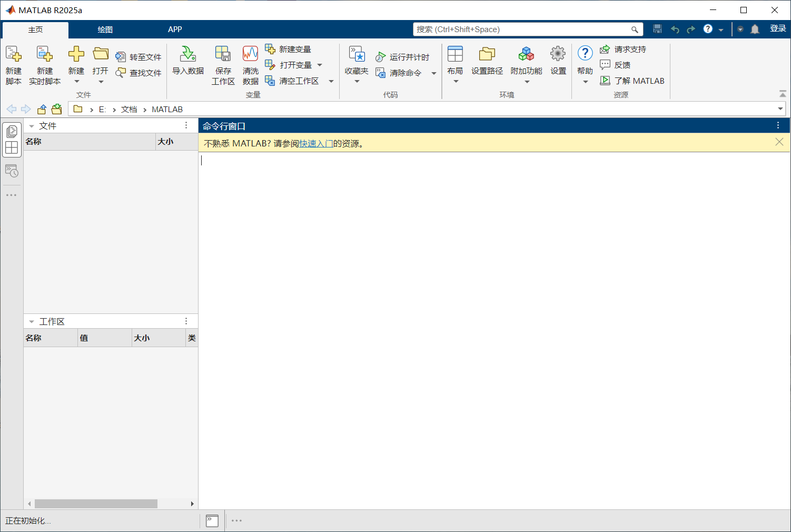Screen dimensions: 791x532
Task: Open the 工作区 panel actions menu
Action: click(x=186, y=321)
